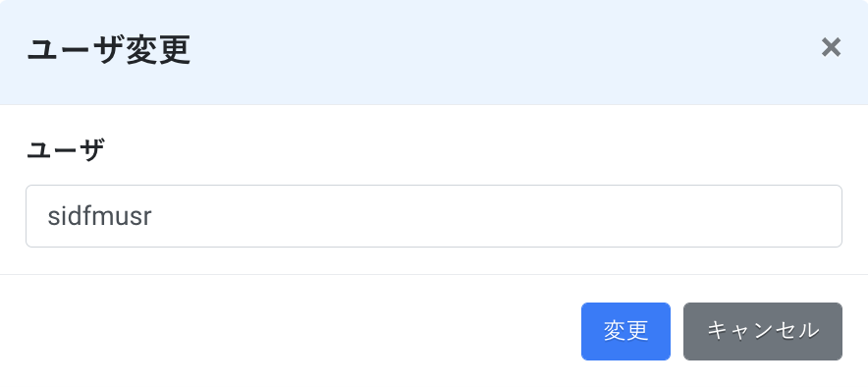Focus the ユーザ text input field

pyautogui.click(x=434, y=216)
